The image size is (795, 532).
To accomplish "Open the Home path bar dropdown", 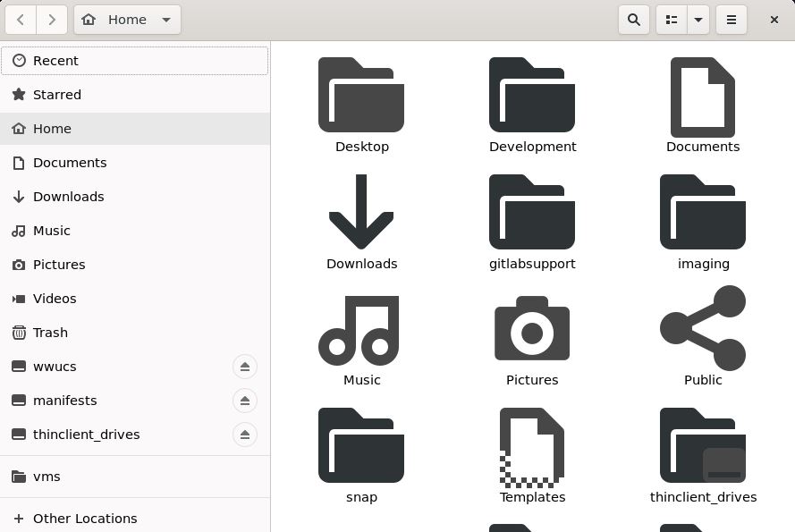I will (x=127, y=20).
